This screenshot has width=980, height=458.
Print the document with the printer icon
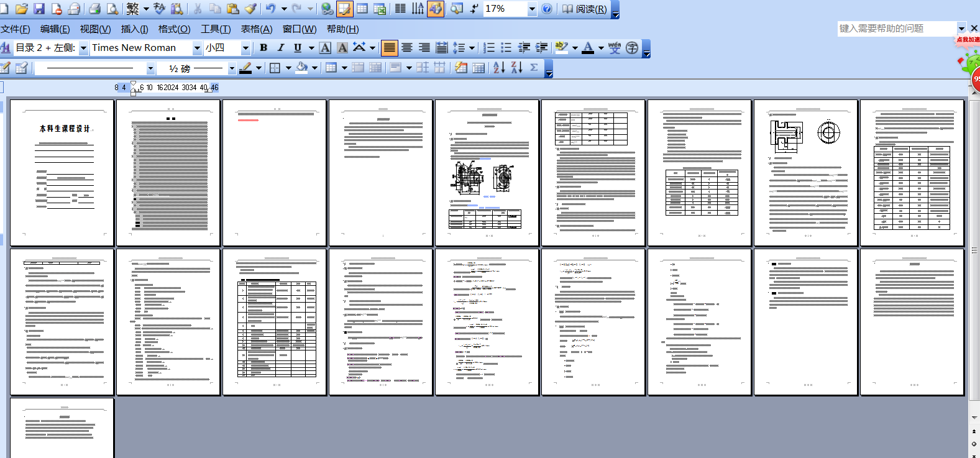(94, 9)
